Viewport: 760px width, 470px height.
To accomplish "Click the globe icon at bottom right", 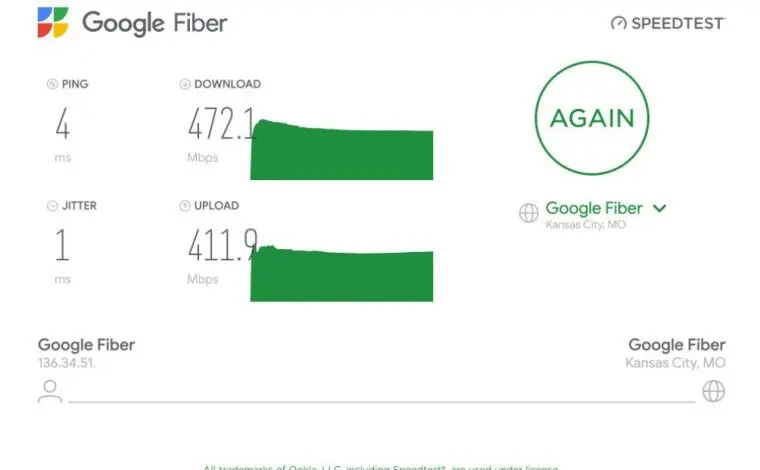I will pyautogui.click(x=713, y=391).
